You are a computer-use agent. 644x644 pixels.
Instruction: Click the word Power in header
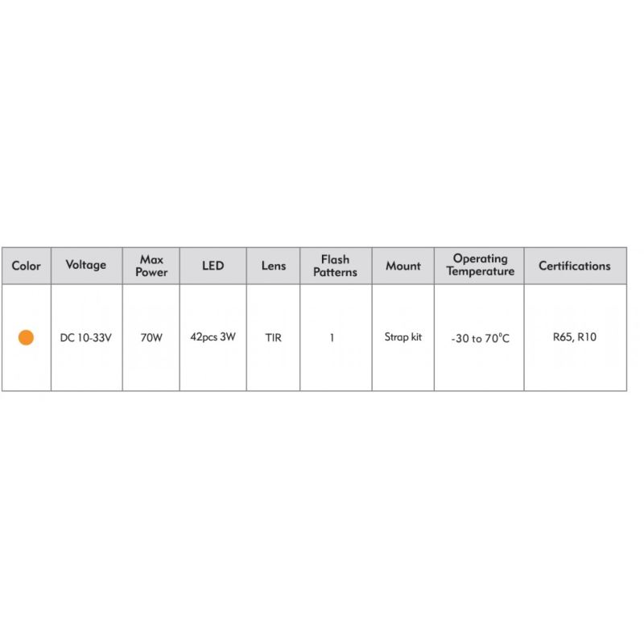tap(151, 272)
